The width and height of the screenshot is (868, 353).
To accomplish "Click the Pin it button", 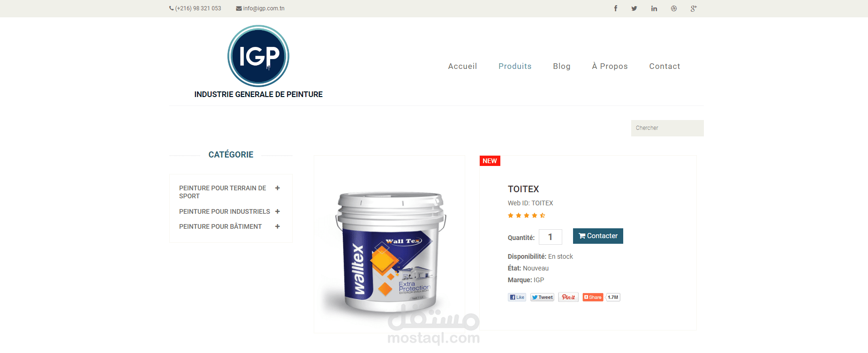I will [x=568, y=297].
